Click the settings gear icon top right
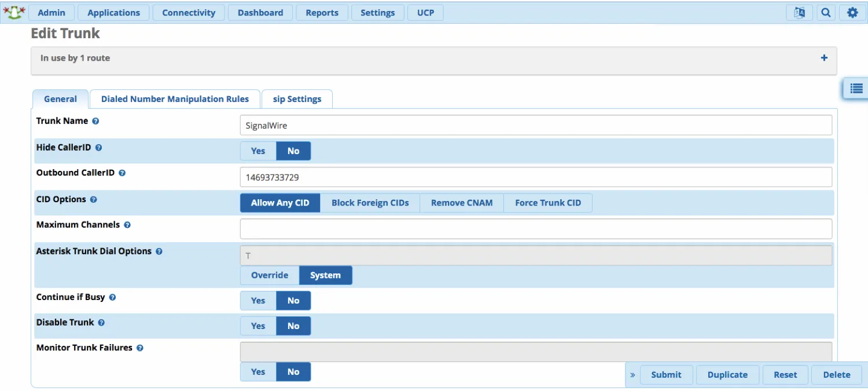The height and width of the screenshot is (391, 868). click(x=852, y=12)
